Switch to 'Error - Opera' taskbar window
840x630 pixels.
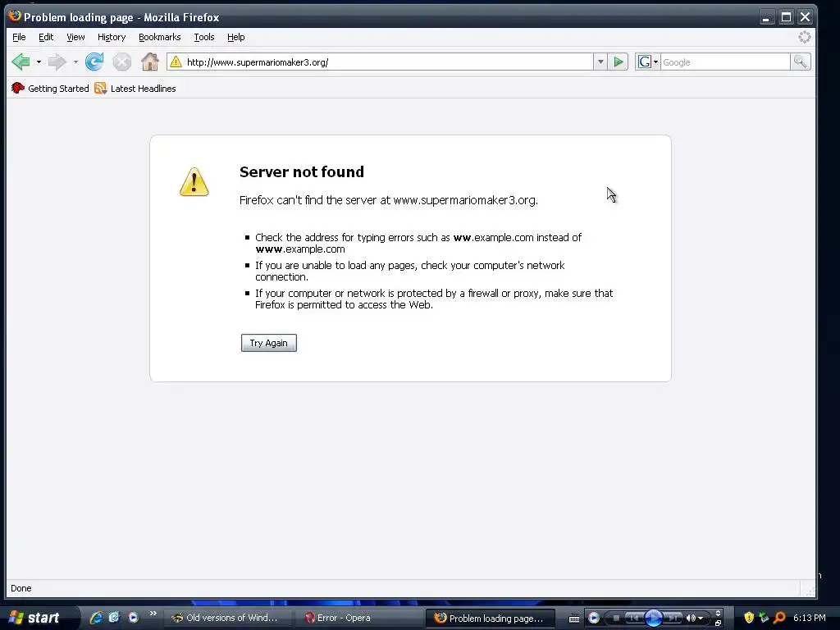tap(359, 618)
